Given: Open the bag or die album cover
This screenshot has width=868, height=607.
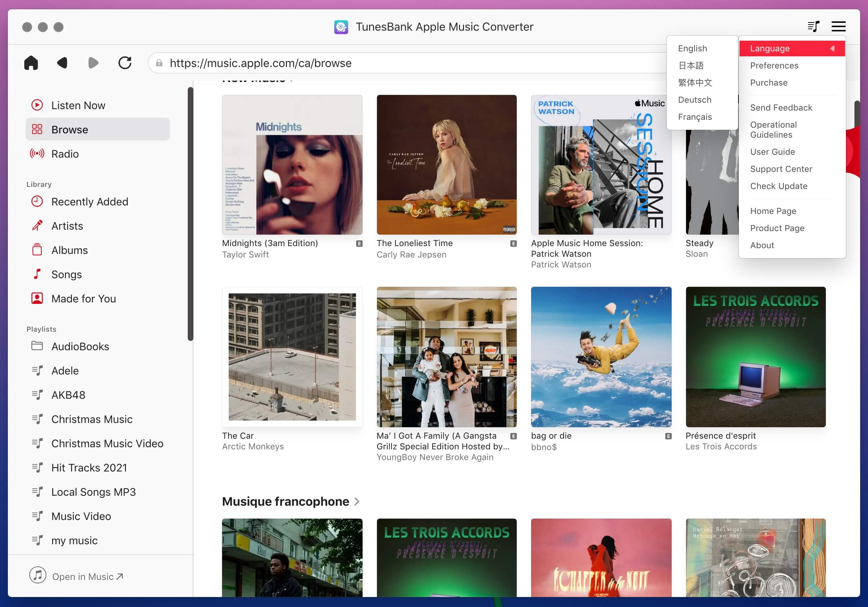Looking at the screenshot, I should pyautogui.click(x=601, y=357).
